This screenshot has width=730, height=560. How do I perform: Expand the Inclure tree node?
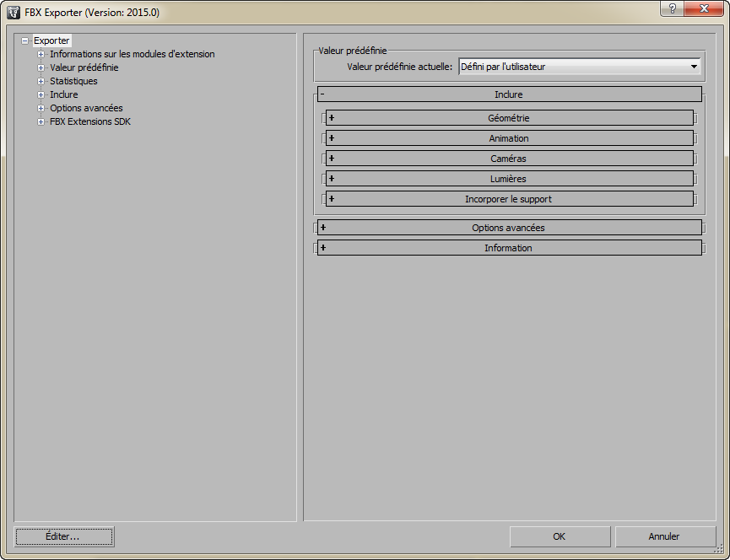[41, 95]
